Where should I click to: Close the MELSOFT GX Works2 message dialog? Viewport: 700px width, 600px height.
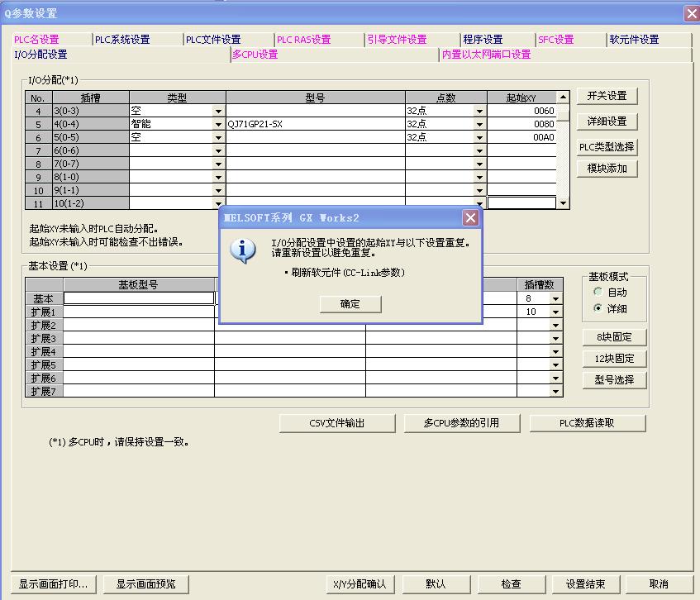pyautogui.click(x=470, y=218)
